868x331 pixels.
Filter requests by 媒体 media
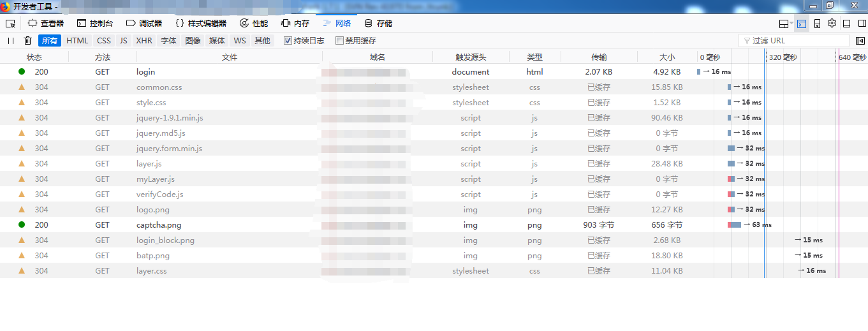tap(217, 41)
